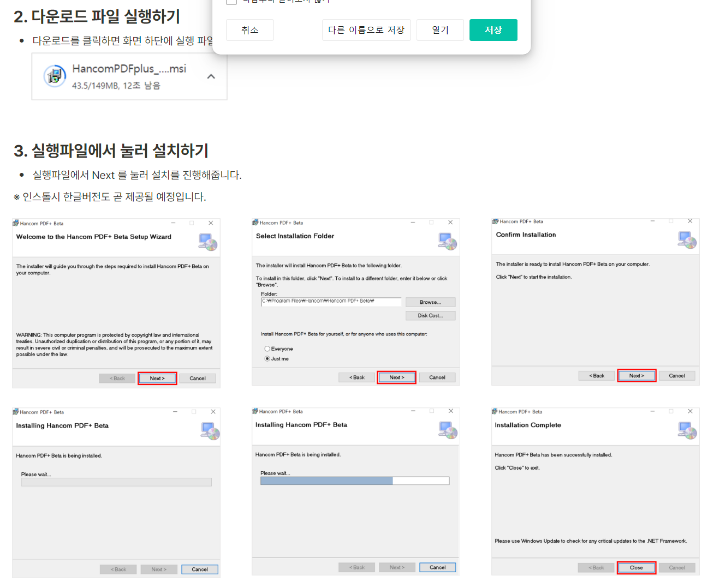Image resolution: width=708 pixels, height=588 pixels.
Task: Click greyed Next in Installing window with partly filled progress
Action: (x=397, y=567)
